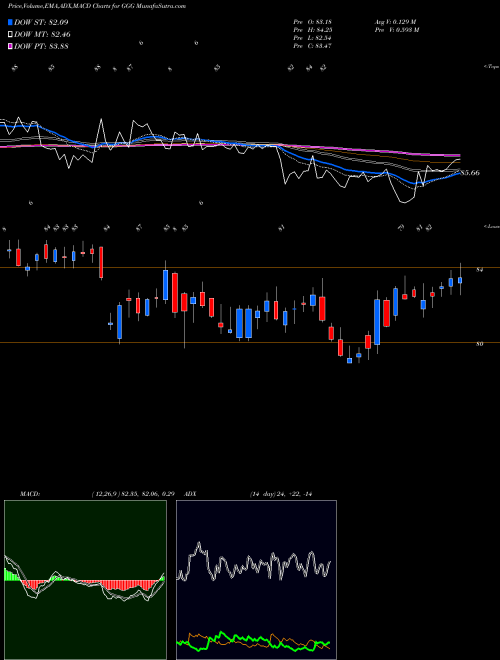
Task: Click the 'Pre L: 82.34' low value
Action: pos(313,37)
